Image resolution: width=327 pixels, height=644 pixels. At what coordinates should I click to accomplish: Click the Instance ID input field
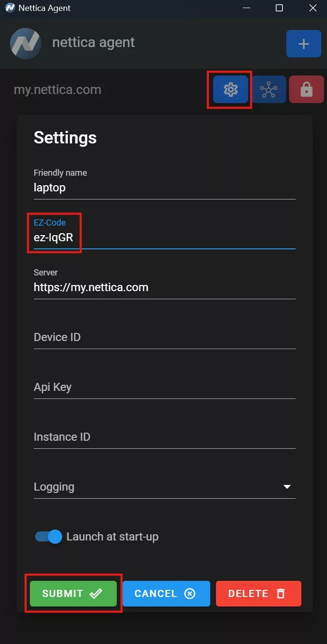click(164, 437)
